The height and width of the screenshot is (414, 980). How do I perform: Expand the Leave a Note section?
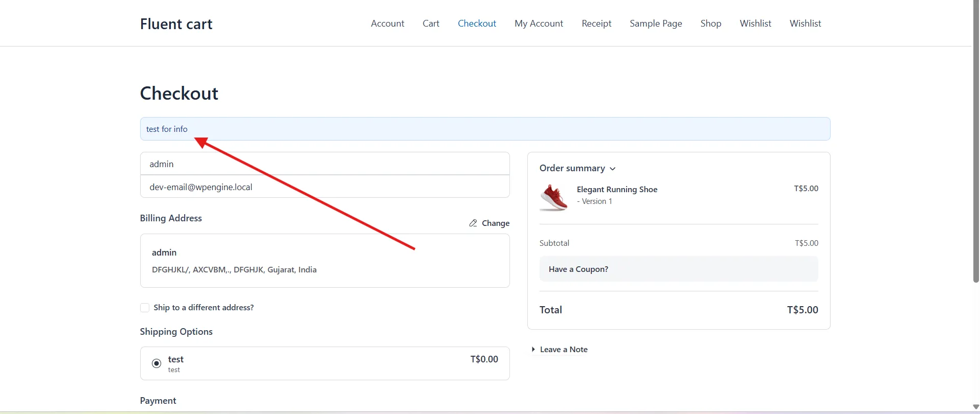point(560,350)
